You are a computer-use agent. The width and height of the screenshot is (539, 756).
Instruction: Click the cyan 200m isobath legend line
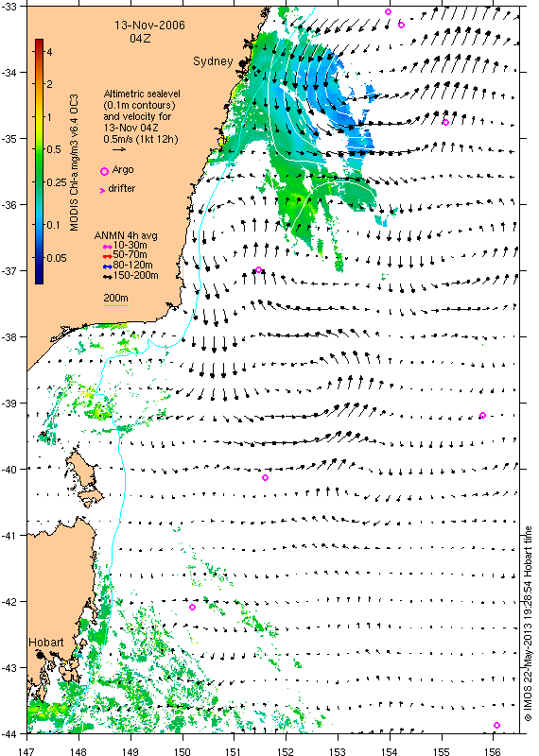click(115, 305)
